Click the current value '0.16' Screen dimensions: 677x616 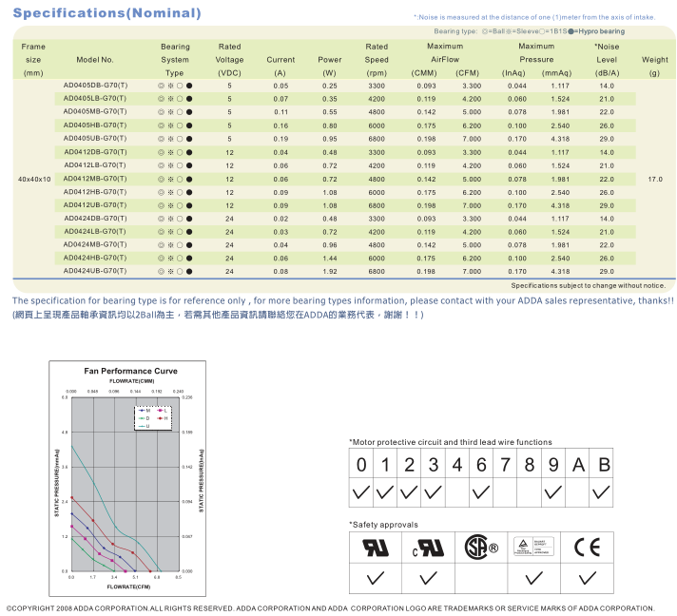(280, 125)
